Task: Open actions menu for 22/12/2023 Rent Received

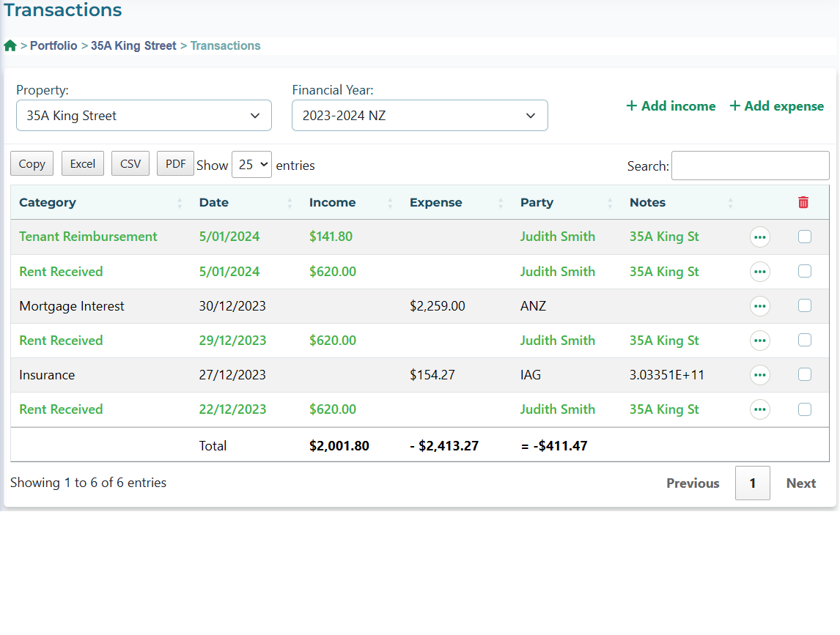Action: click(x=760, y=409)
